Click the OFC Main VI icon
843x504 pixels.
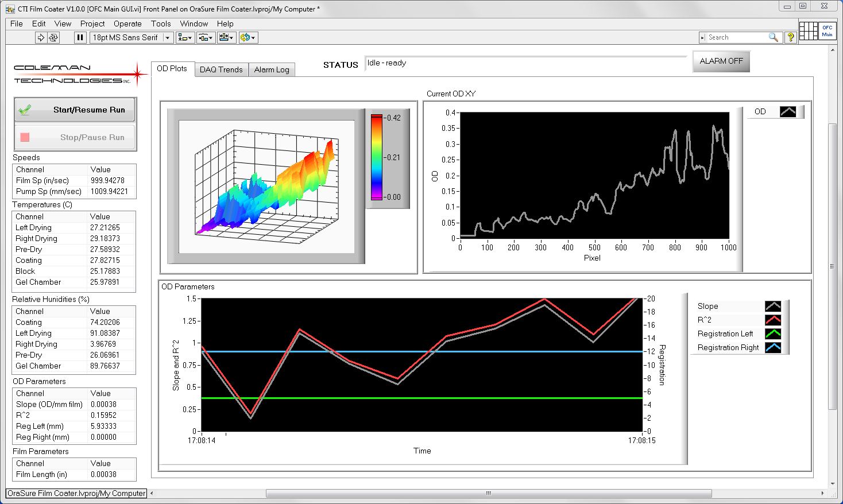[827, 31]
